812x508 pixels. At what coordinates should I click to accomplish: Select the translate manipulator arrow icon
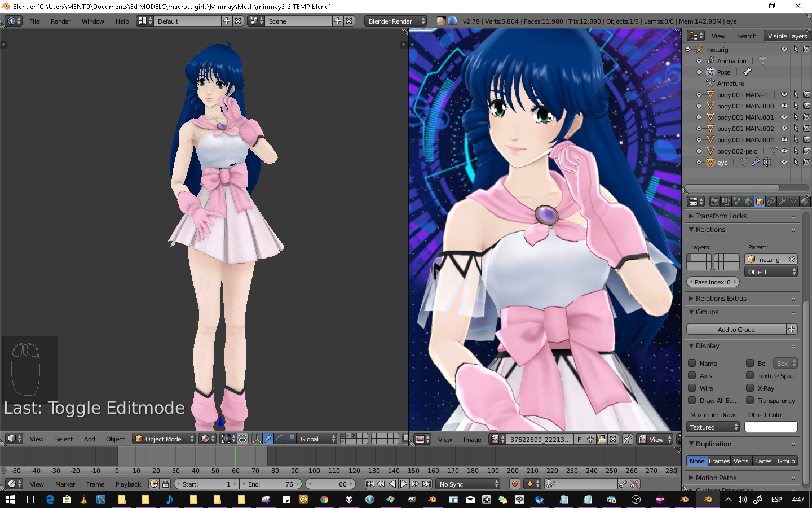pyautogui.click(x=268, y=439)
